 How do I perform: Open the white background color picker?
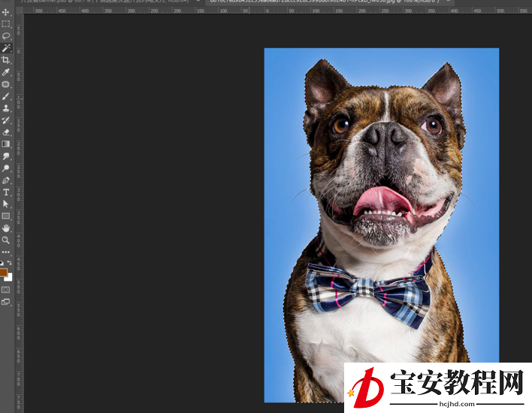[x=10, y=278]
